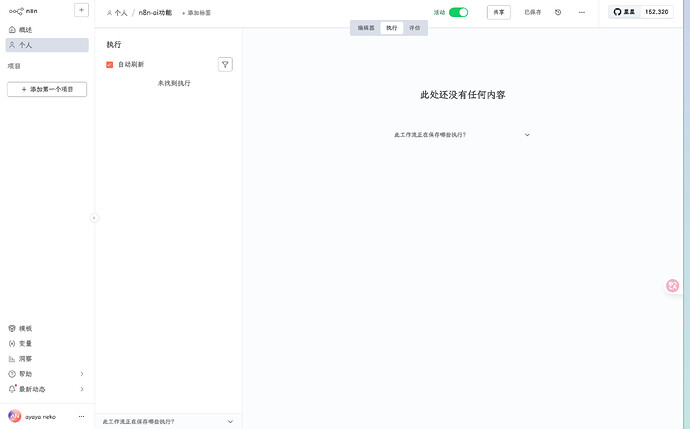Screen dimensions: 690x429
Task: Click the ayaya neko user avatar
Action: pos(15,416)
